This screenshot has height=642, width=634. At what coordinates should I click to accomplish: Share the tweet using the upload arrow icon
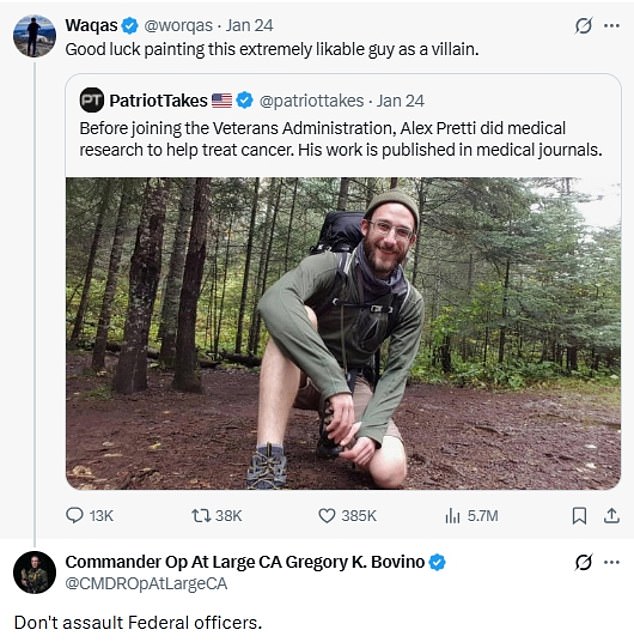(611, 515)
